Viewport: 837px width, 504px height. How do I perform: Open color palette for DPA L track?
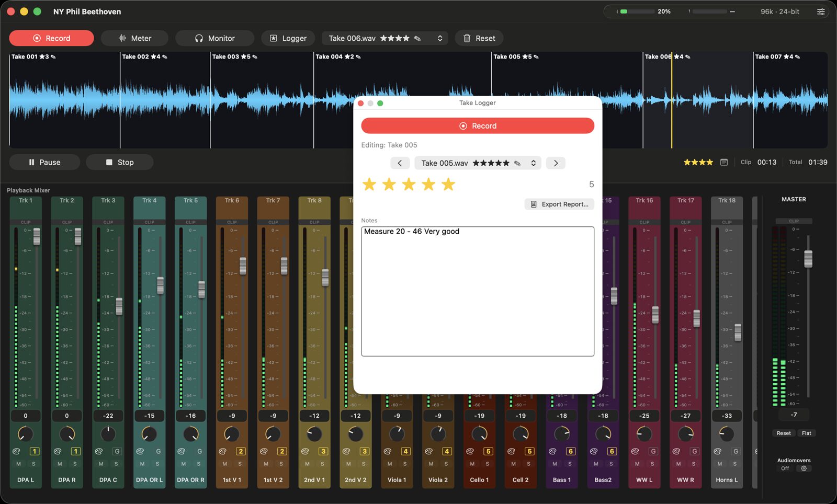16,451
